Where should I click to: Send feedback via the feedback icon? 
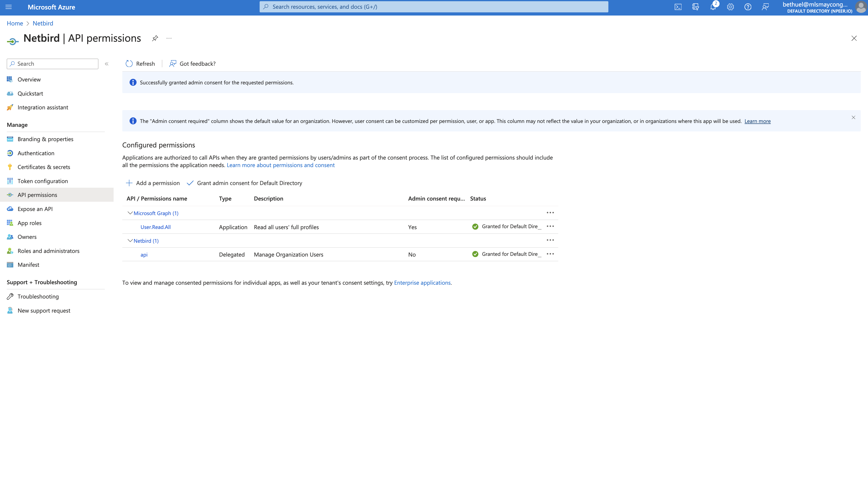[765, 7]
